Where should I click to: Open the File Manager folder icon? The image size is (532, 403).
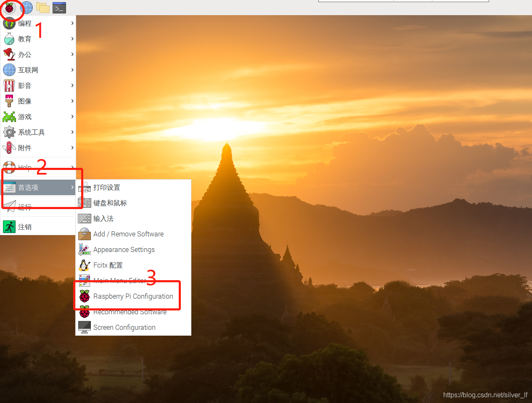pos(43,8)
